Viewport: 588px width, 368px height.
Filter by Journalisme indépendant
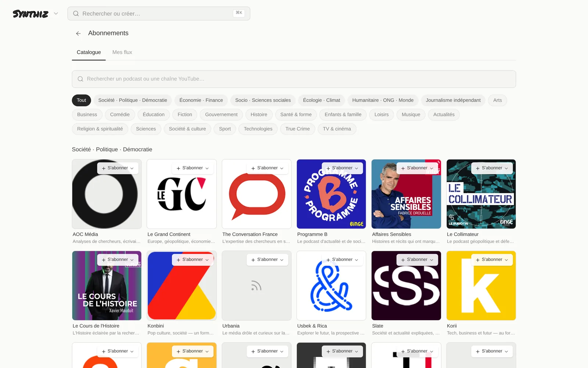click(453, 100)
